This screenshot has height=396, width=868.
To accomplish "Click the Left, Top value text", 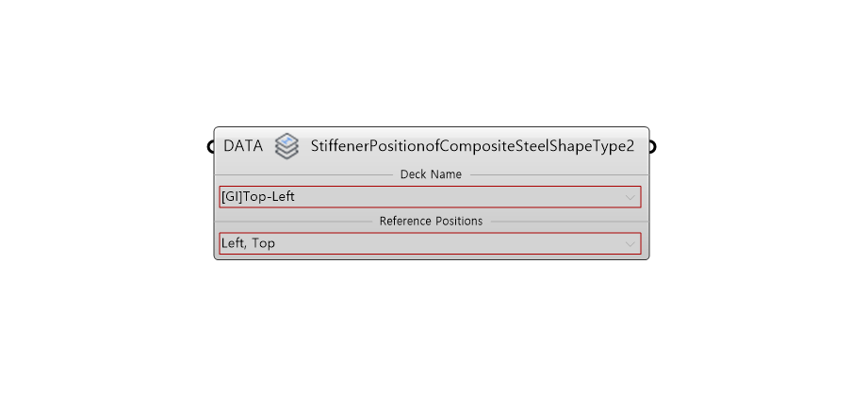I will 248,243.
